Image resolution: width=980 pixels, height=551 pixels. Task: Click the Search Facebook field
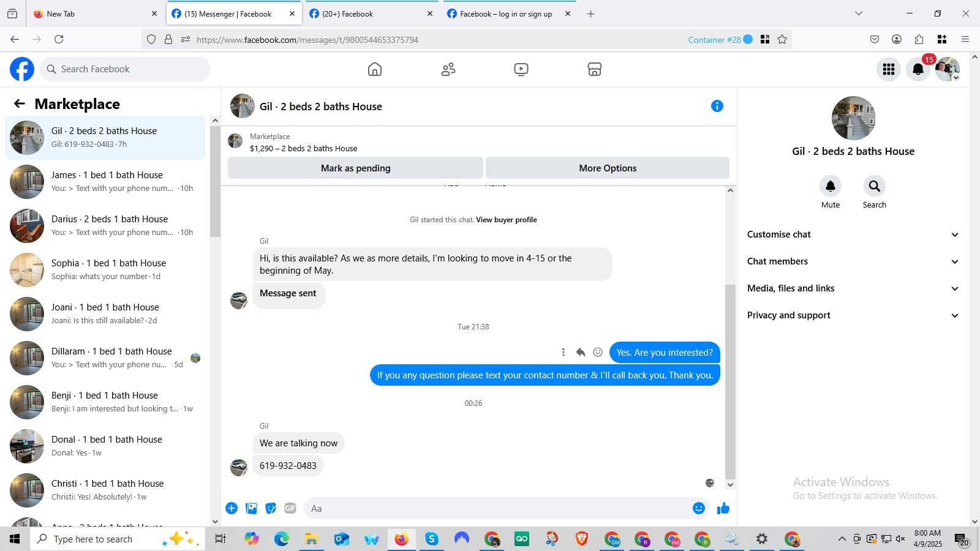click(x=125, y=69)
